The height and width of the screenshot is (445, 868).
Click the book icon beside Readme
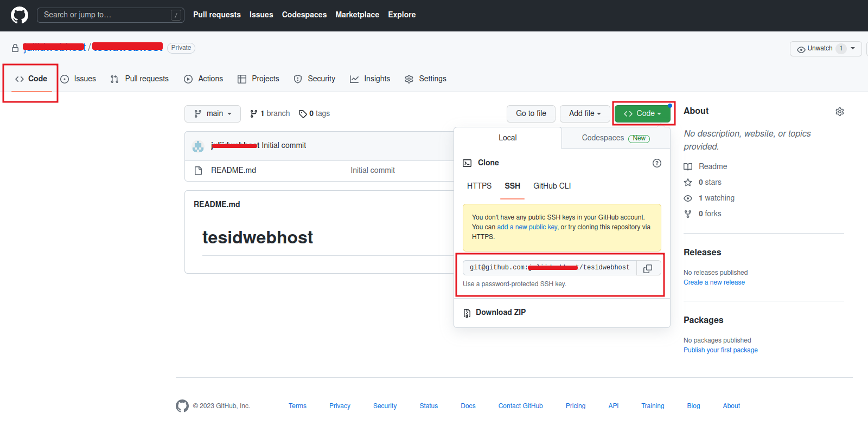click(688, 167)
